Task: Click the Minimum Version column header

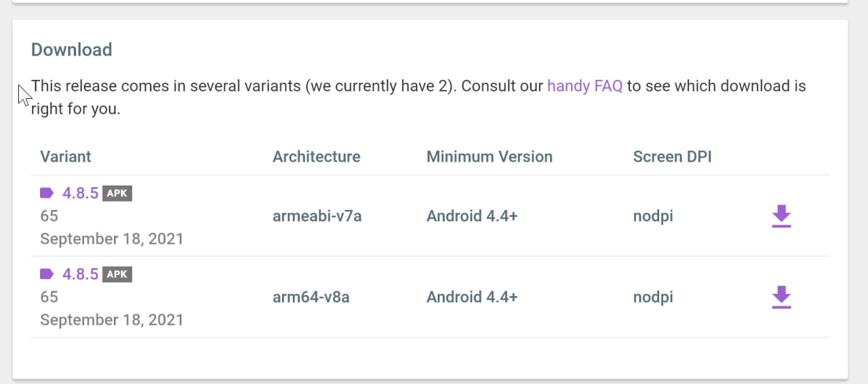Action: tap(490, 156)
